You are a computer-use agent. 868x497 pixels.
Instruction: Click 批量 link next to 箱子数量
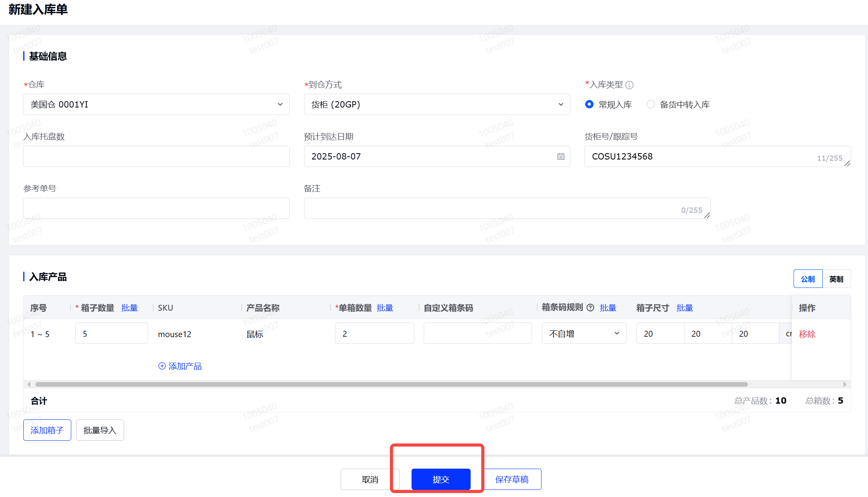[129, 308]
